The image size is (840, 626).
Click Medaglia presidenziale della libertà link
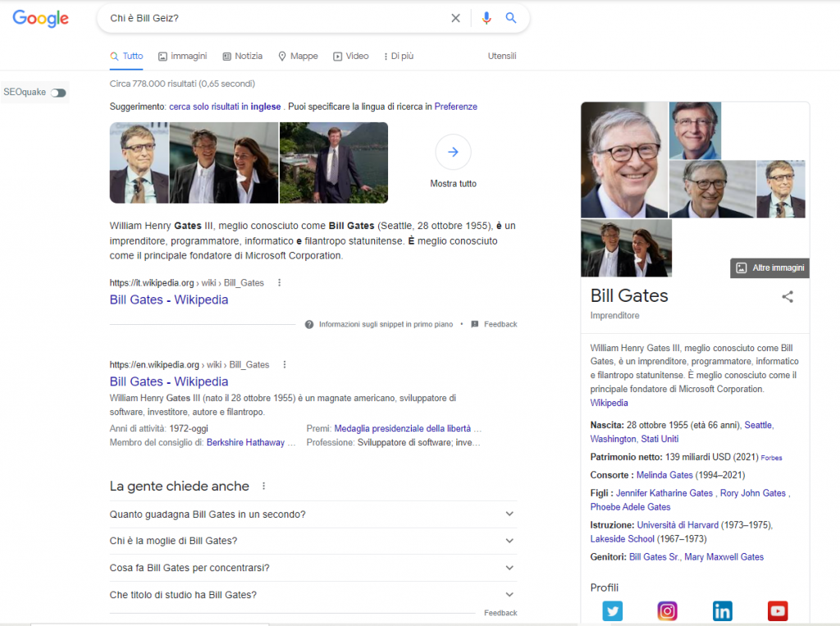click(402, 428)
